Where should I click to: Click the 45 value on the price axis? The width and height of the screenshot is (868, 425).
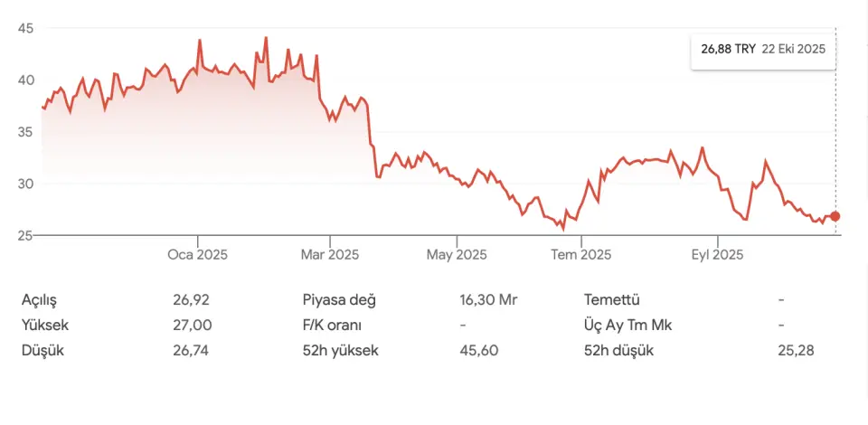tap(25, 28)
